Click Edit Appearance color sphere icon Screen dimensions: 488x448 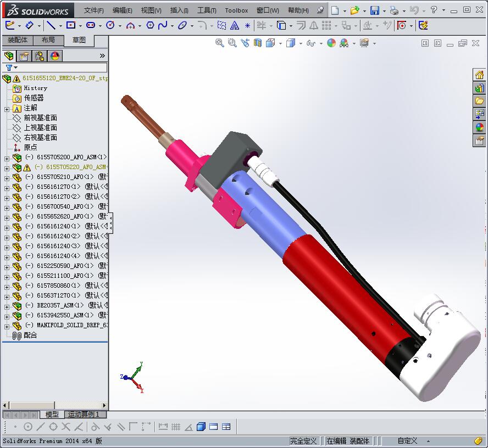click(x=331, y=43)
